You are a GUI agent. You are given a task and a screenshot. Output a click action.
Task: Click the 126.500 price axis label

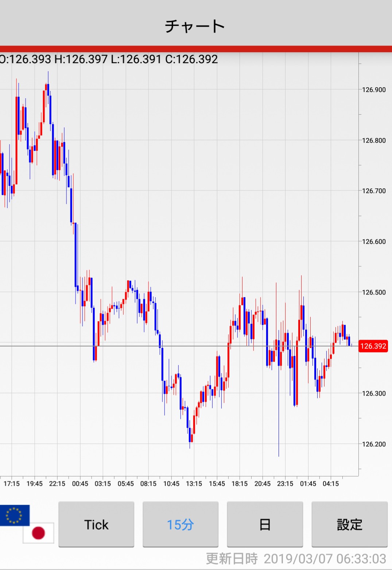pos(373,292)
